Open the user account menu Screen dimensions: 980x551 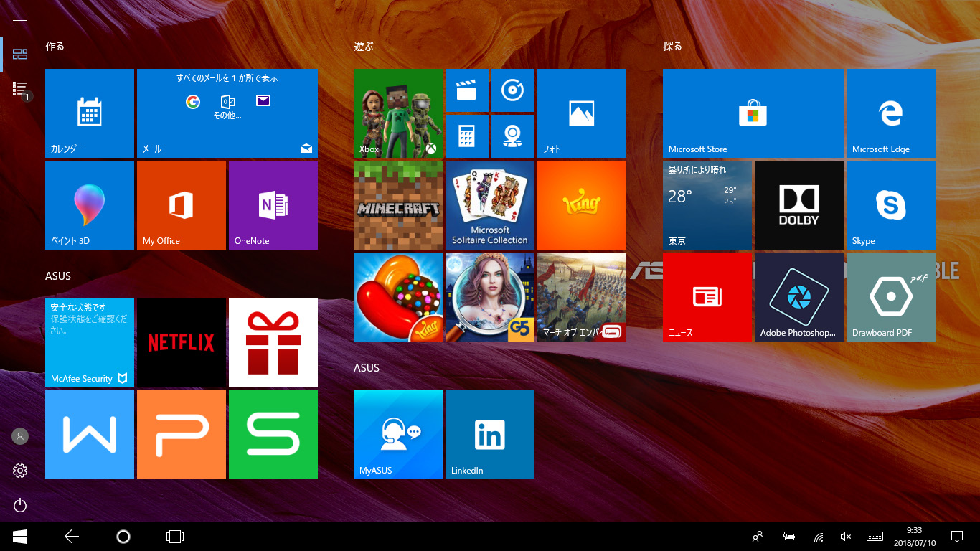point(20,436)
